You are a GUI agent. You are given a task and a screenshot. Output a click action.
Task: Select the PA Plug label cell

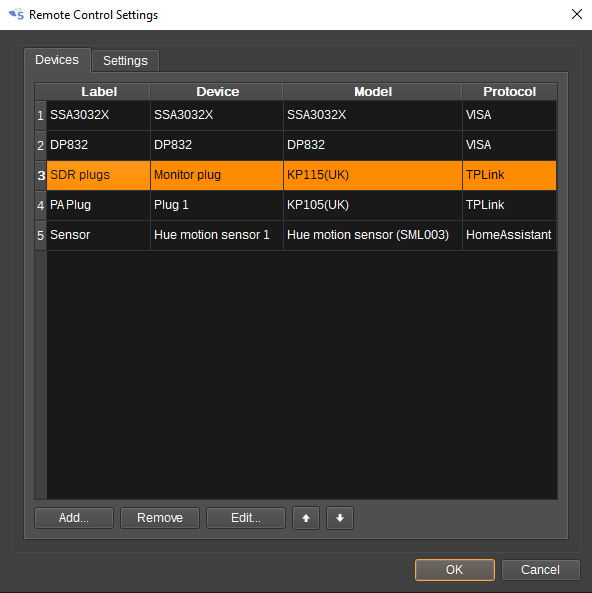[98, 205]
